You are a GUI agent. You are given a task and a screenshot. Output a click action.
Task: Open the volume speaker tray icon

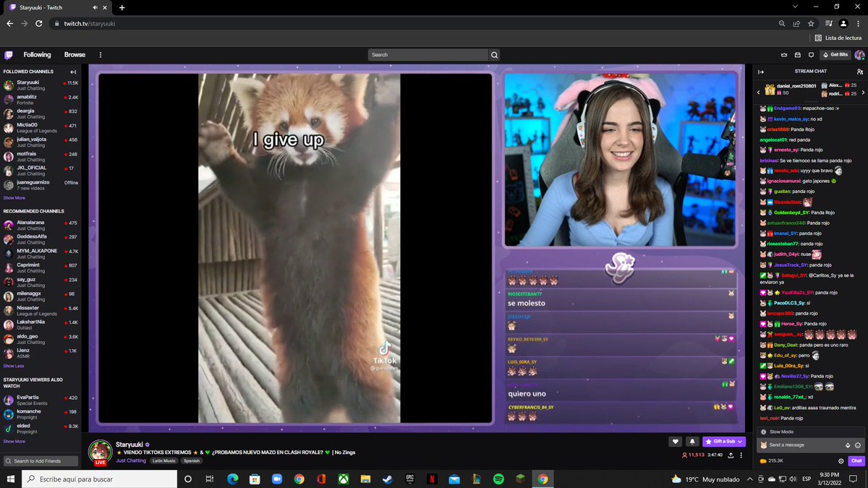(793, 479)
